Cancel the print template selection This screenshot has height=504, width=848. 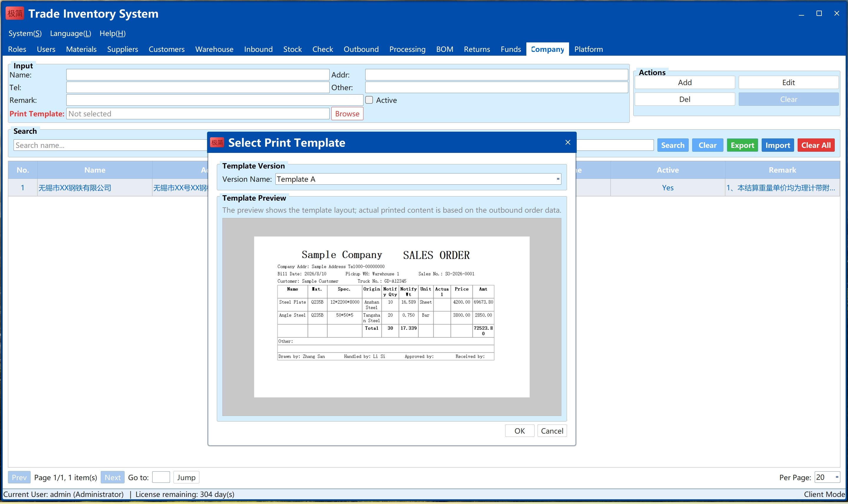point(552,431)
